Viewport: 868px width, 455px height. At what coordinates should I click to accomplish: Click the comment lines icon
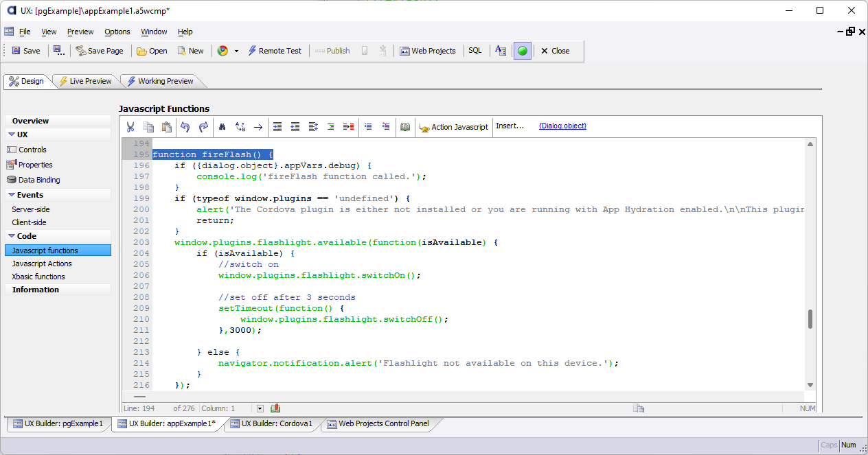pyautogui.click(x=368, y=127)
